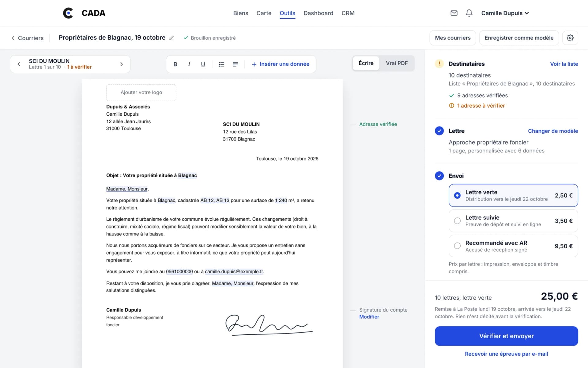Click the pencil icon to rename the courrier

click(x=171, y=38)
